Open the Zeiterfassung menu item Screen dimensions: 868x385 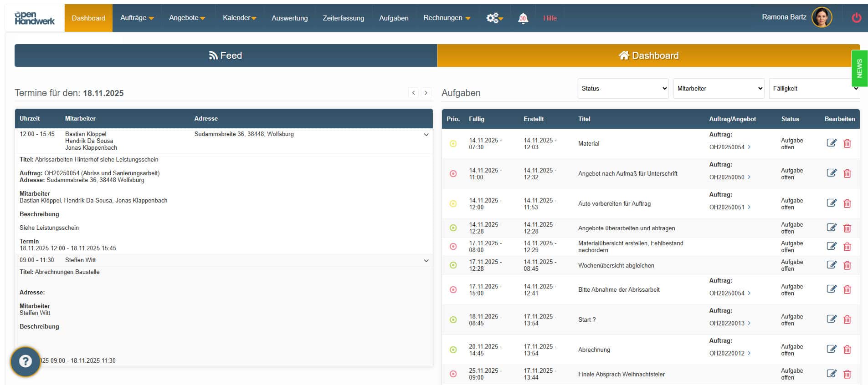[343, 18]
